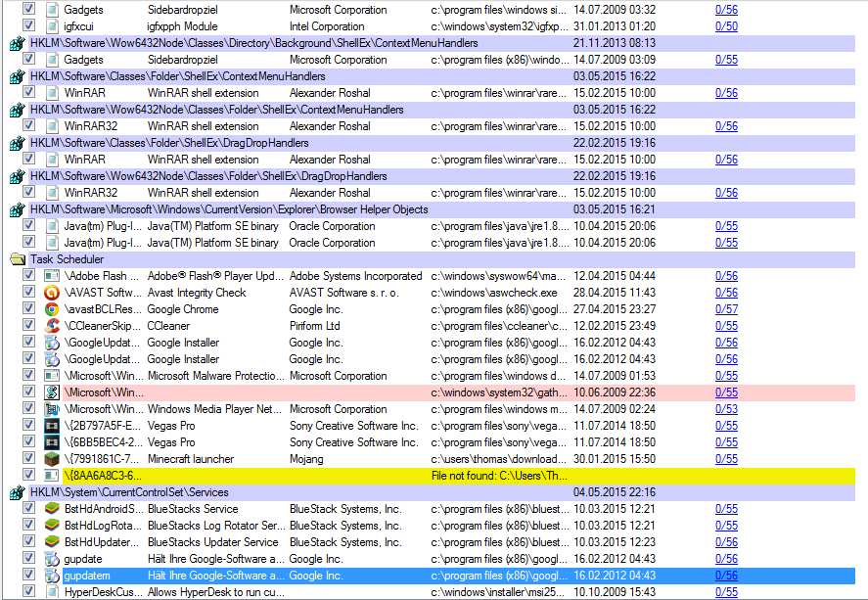
Task: Click the BlueStacks icon for BstHdAndroidS service
Action: point(52,509)
